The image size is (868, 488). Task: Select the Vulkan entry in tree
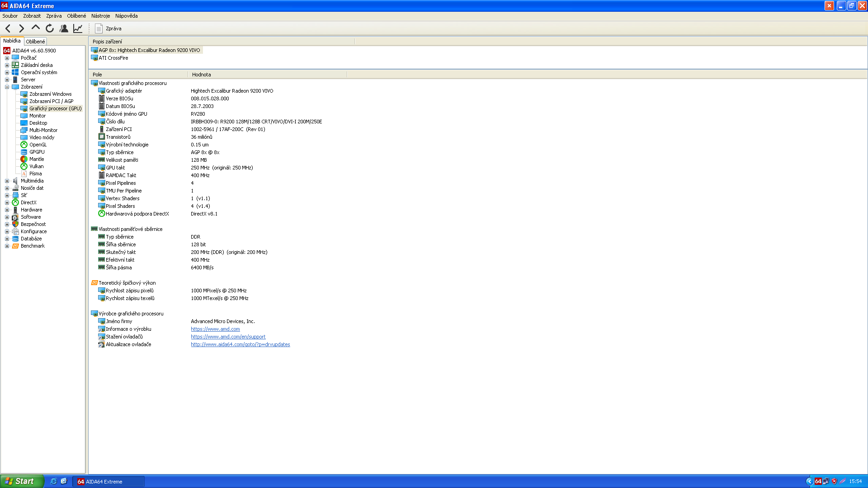tap(36, 166)
